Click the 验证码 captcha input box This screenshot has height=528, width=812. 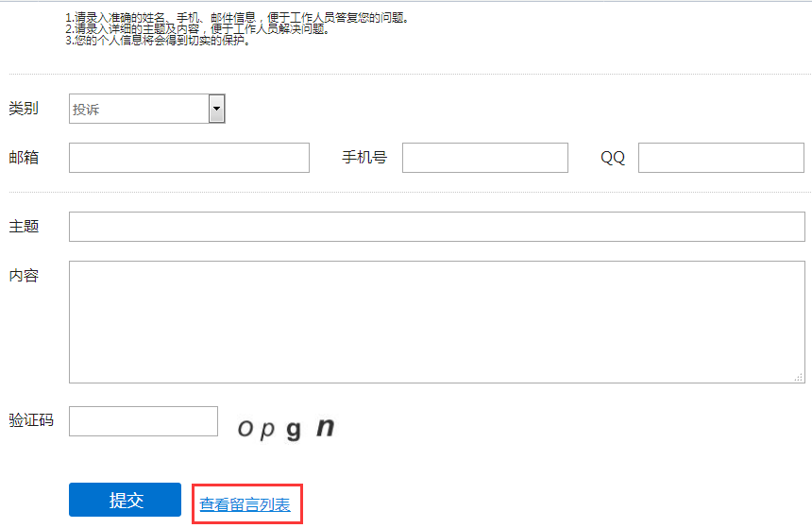[x=144, y=421]
